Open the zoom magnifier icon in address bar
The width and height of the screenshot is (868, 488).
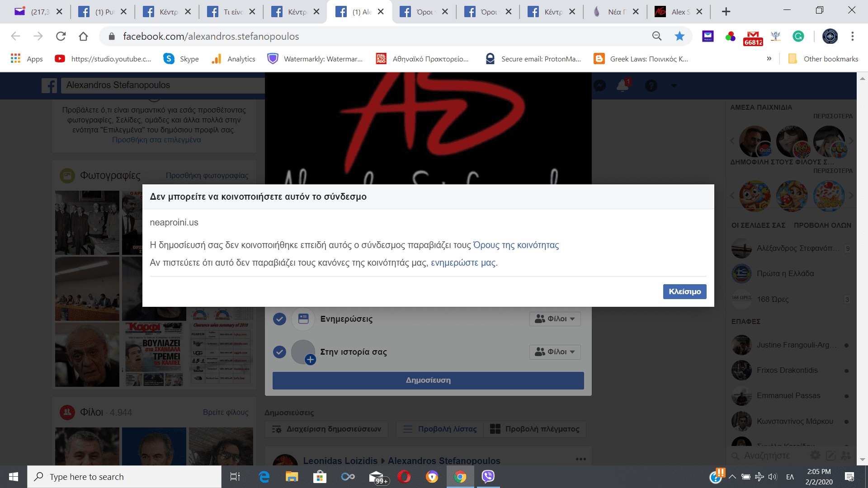(657, 36)
